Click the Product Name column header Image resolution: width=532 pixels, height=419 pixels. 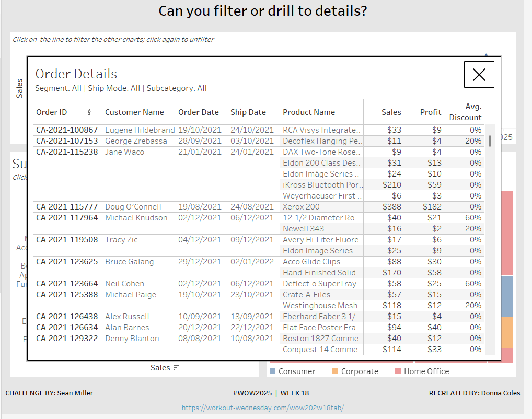click(309, 112)
